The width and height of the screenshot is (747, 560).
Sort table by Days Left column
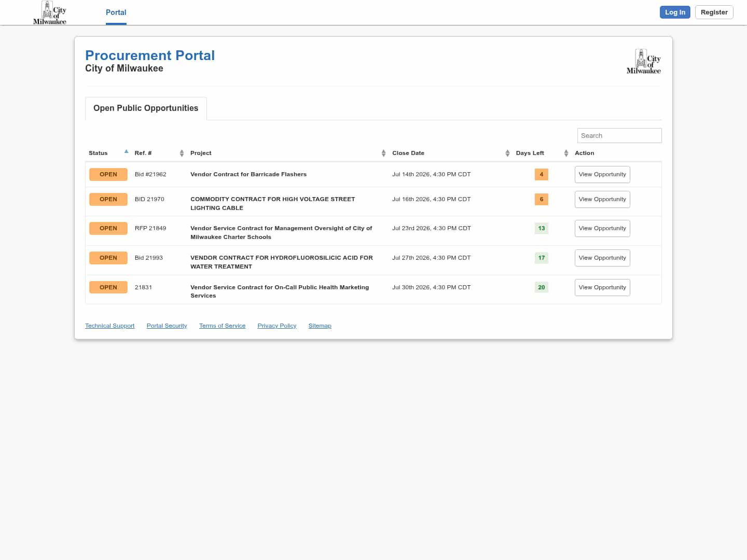542,153
